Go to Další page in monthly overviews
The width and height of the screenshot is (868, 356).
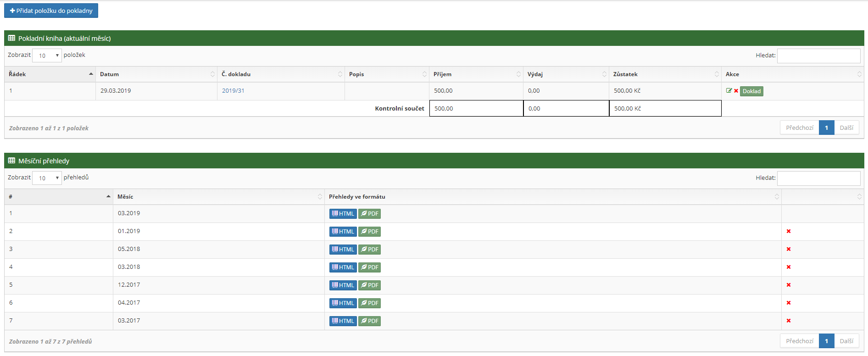pos(846,341)
